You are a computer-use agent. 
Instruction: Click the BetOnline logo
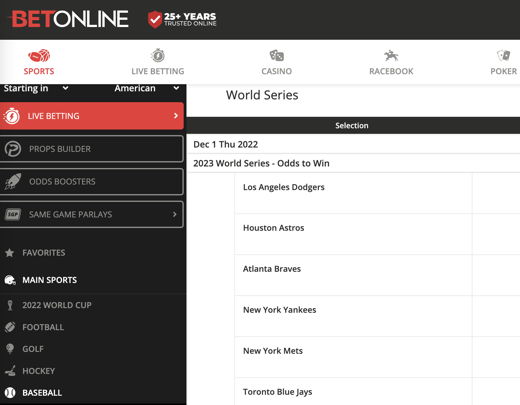point(70,19)
